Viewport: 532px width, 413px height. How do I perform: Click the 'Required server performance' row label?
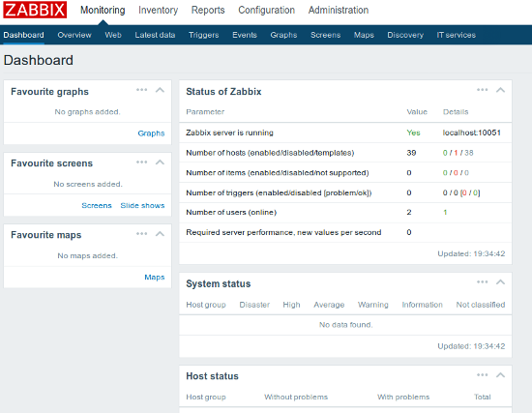[x=283, y=232]
